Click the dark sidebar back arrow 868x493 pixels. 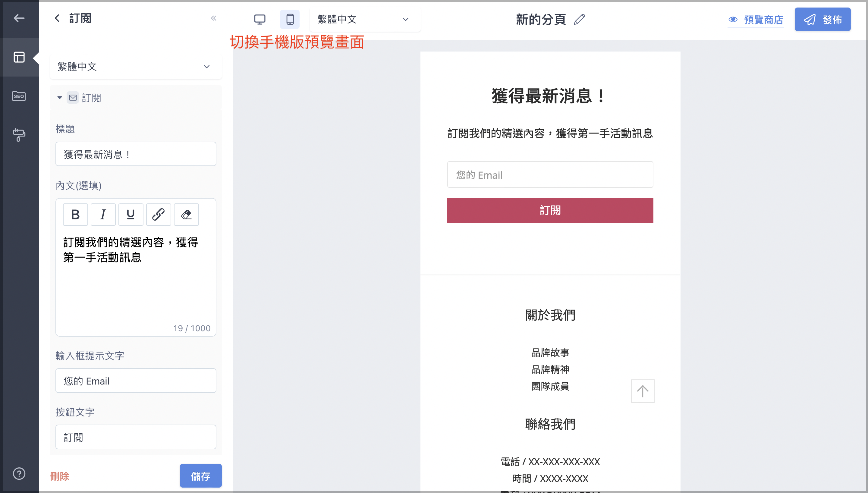[19, 18]
